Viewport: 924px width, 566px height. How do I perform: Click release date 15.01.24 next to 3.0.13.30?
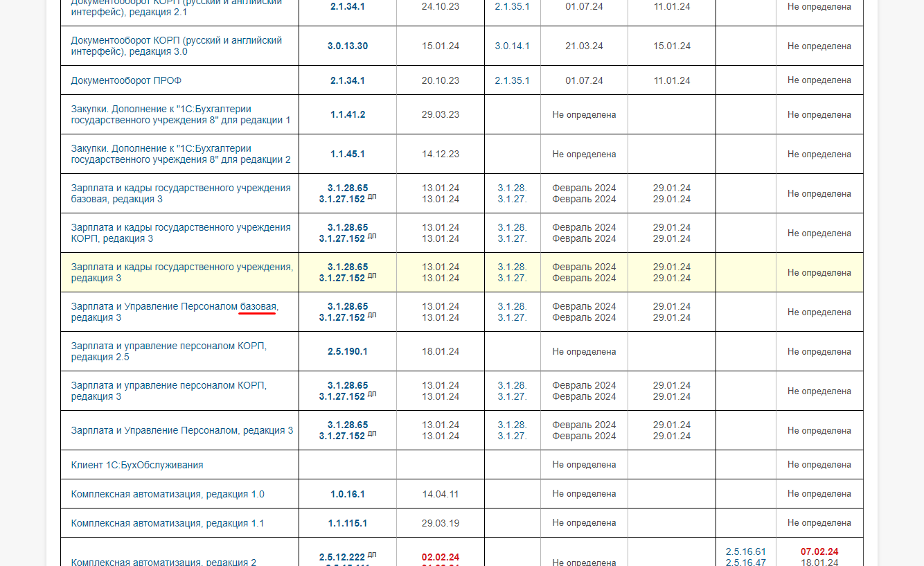click(441, 46)
